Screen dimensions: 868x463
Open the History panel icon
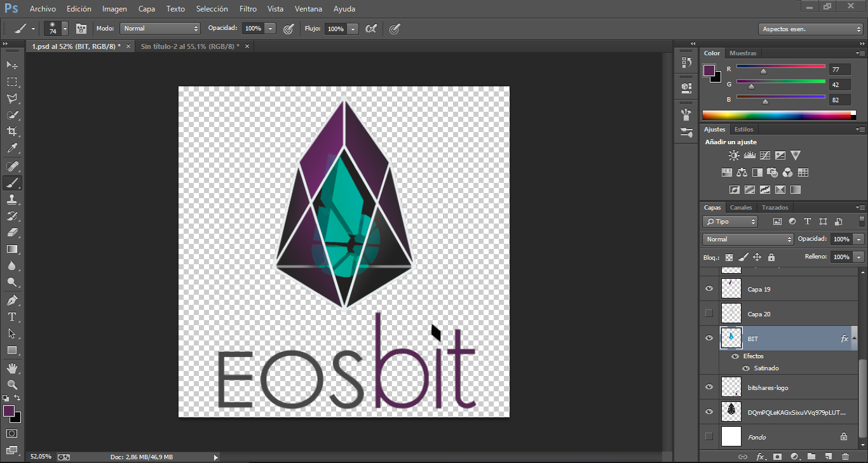(686, 62)
